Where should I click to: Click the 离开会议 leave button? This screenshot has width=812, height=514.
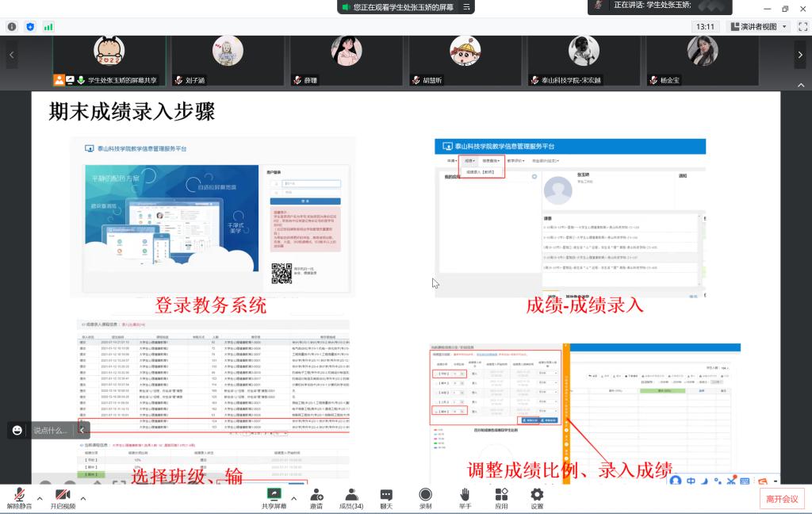782,498
